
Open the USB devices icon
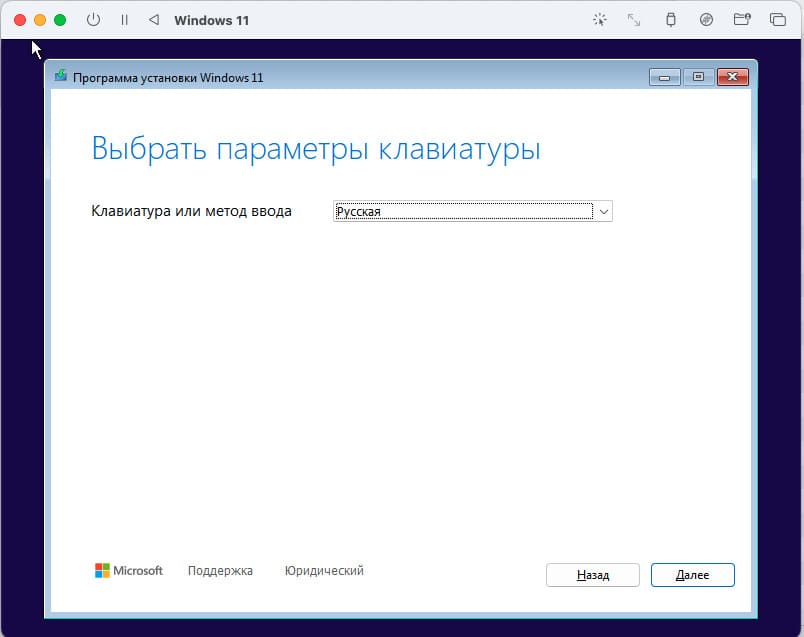[670, 20]
